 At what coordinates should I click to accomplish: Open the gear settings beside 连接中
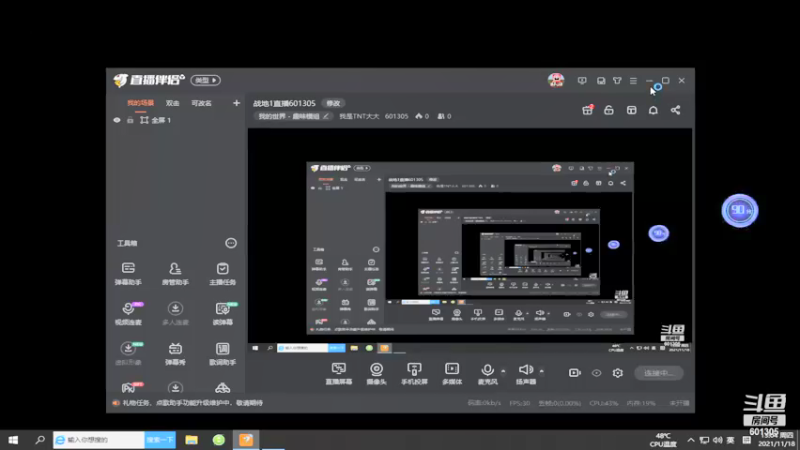coord(618,373)
